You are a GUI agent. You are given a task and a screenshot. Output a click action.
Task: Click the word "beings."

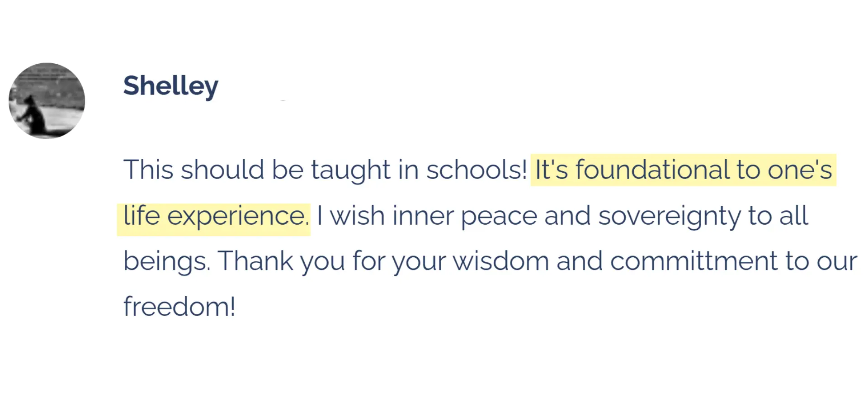(x=167, y=262)
